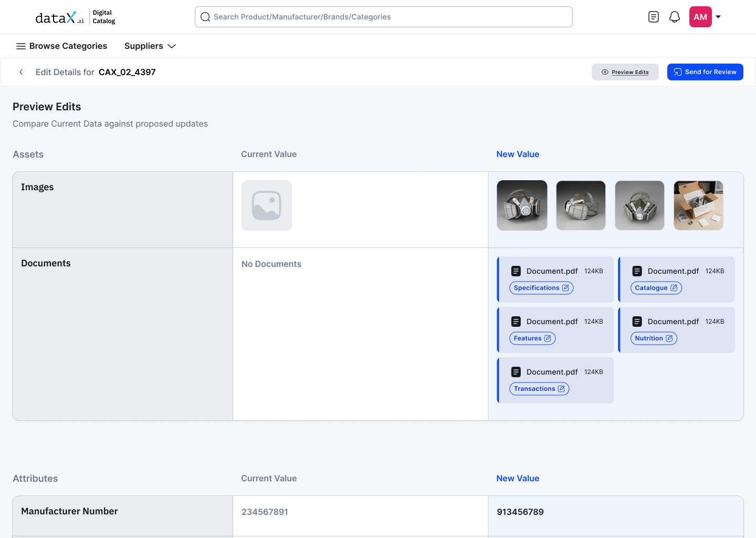Edit the Nutrition document tag
Viewport: 756px width, 538px height.
[654, 338]
